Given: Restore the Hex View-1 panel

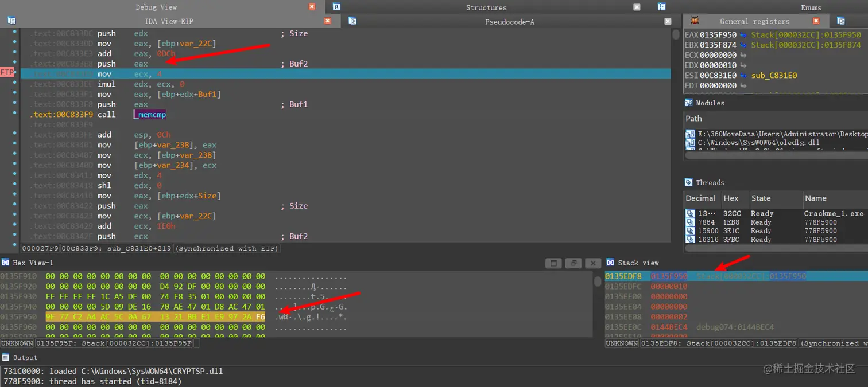Looking at the screenshot, I should point(573,263).
